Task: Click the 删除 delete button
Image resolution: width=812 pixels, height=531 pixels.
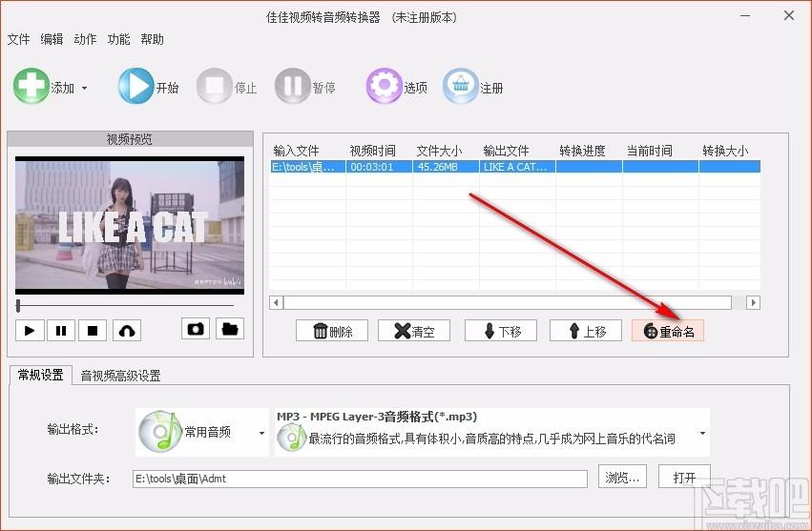Action: 332,331
